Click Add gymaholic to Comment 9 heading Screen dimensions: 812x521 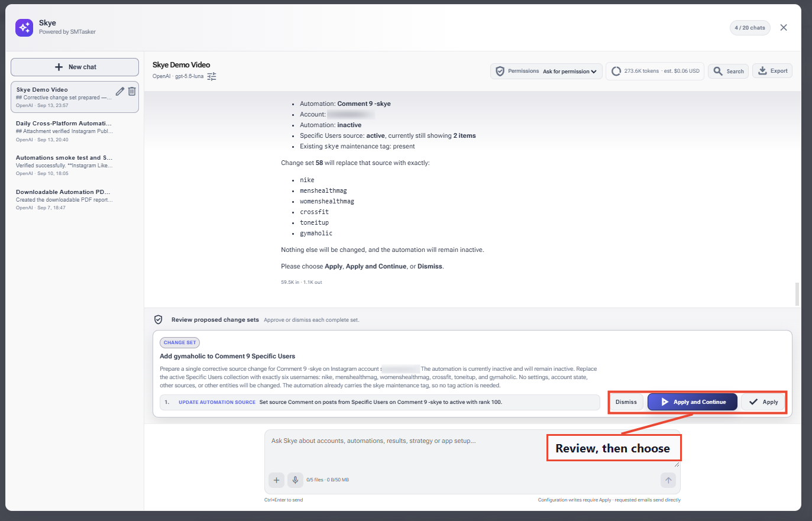(x=227, y=356)
